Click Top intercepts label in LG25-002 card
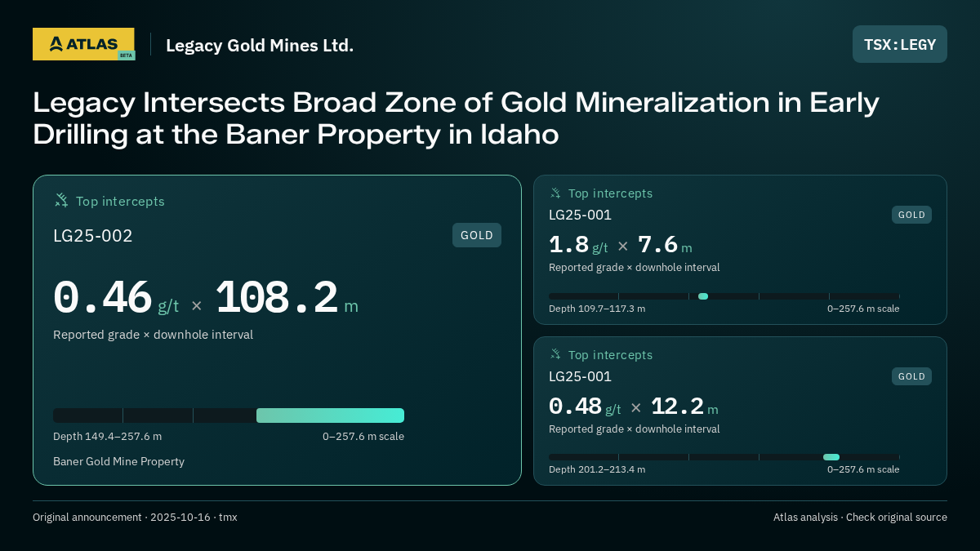Viewport: 980px width, 551px height. [120, 201]
